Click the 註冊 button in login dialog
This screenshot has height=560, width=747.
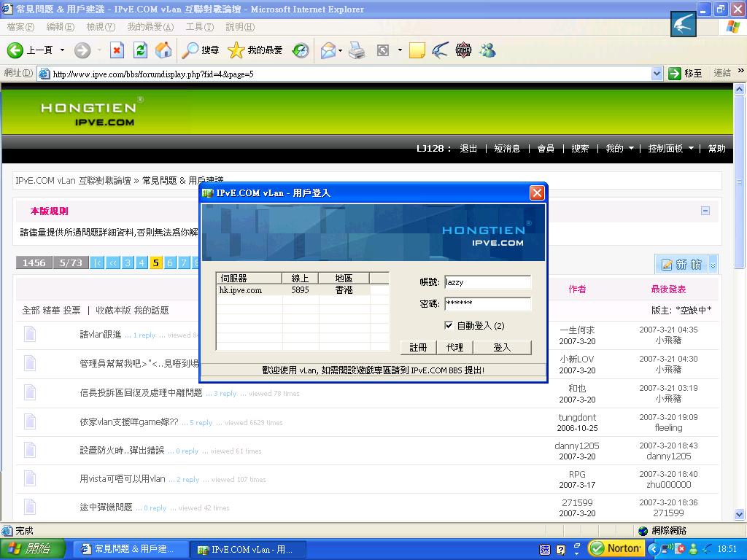coord(418,347)
